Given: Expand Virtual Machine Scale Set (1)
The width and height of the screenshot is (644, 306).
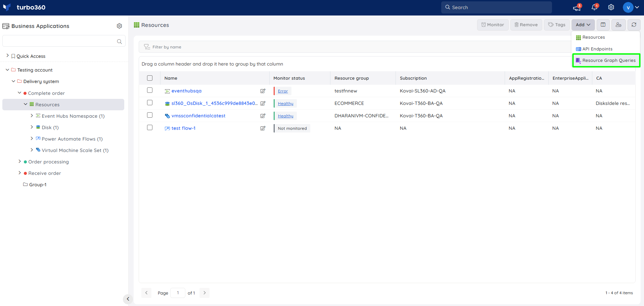Looking at the screenshot, I should pyautogui.click(x=32, y=150).
